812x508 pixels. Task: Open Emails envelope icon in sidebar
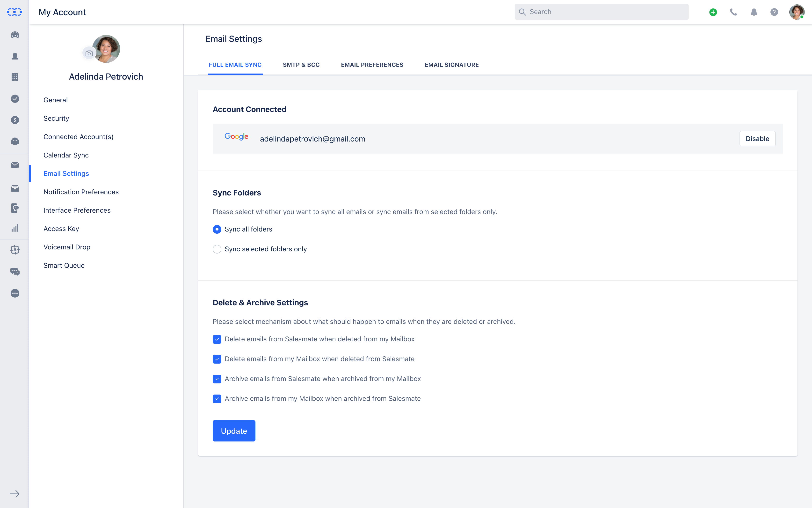pos(15,165)
